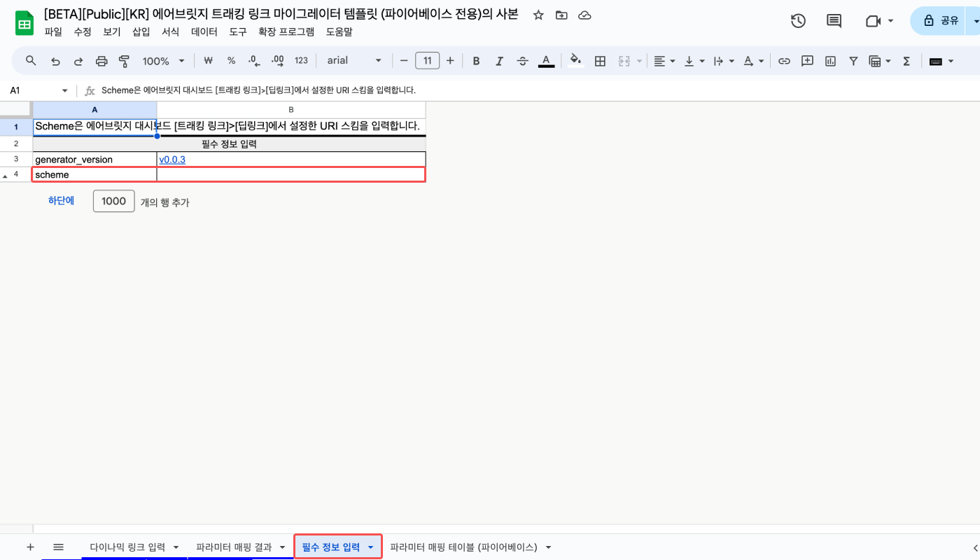
Task: Open the search menus magnifier tool
Action: [x=31, y=61]
